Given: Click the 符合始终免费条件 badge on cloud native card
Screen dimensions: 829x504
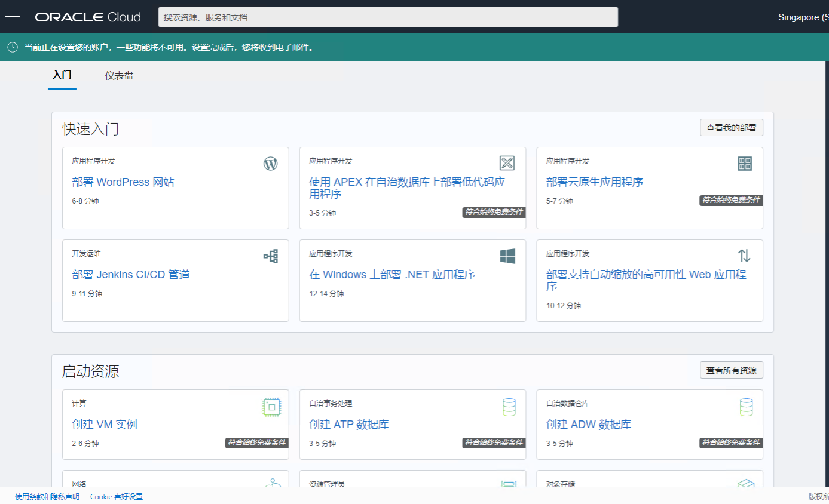Looking at the screenshot, I should 731,200.
